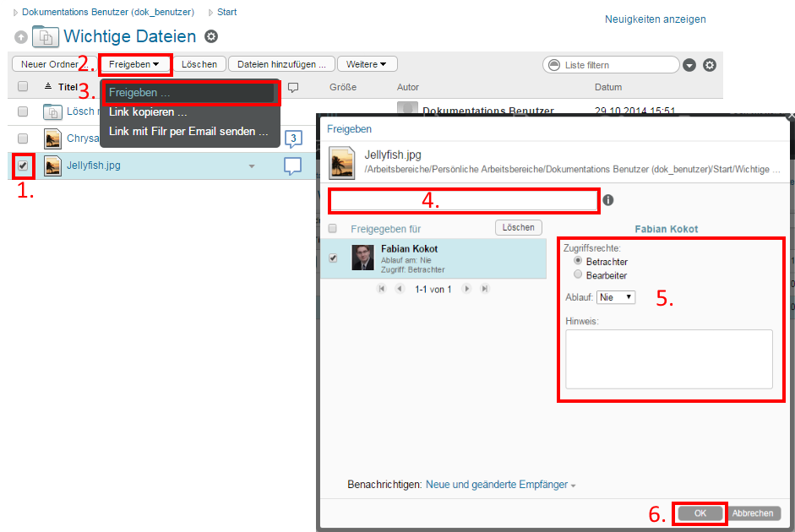Choose Freigeben ... from the menu
This screenshot has width=795, height=532.
(189, 93)
